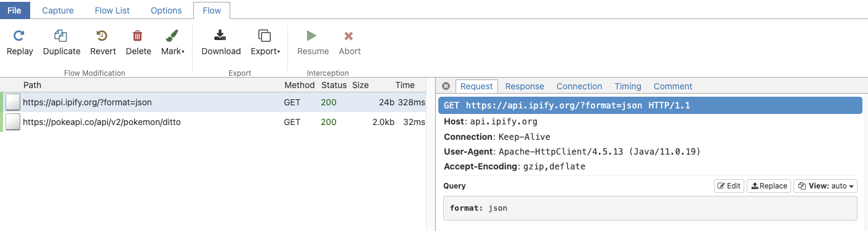Go to the Options tab
The height and width of the screenshot is (231, 868).
point(166,10)
